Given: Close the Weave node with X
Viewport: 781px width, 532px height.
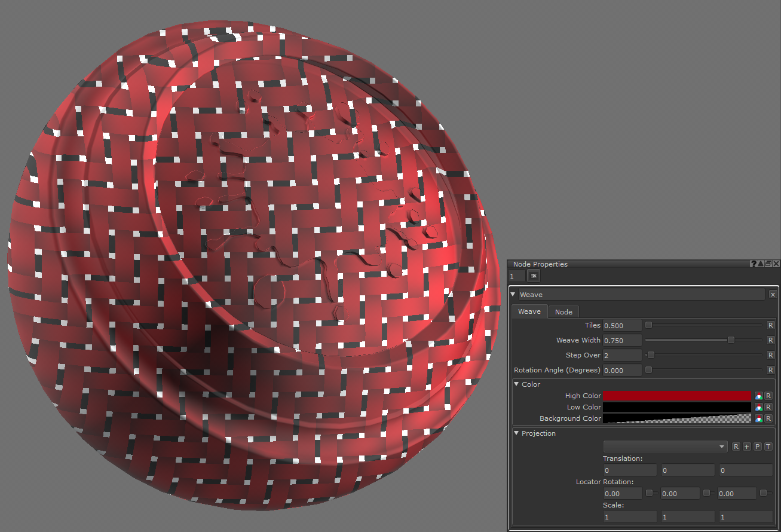Looking at the screenshot, I should (773, 295).
